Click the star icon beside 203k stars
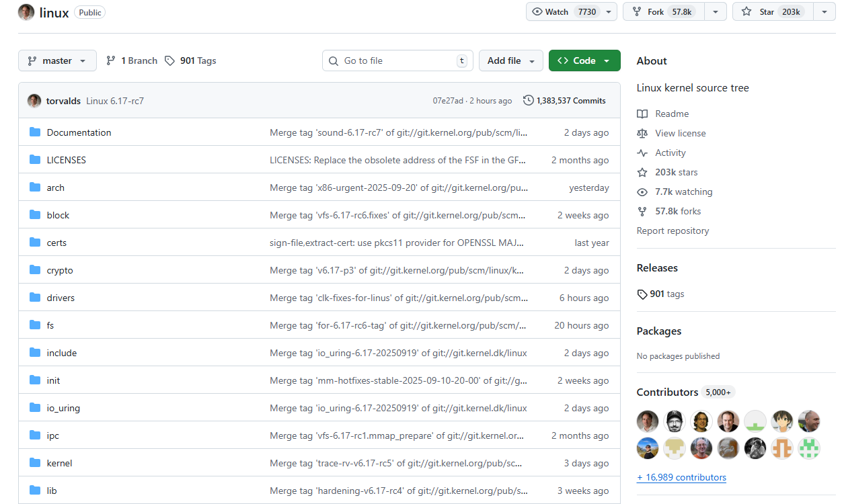842x504 pixels. [642, 172]
